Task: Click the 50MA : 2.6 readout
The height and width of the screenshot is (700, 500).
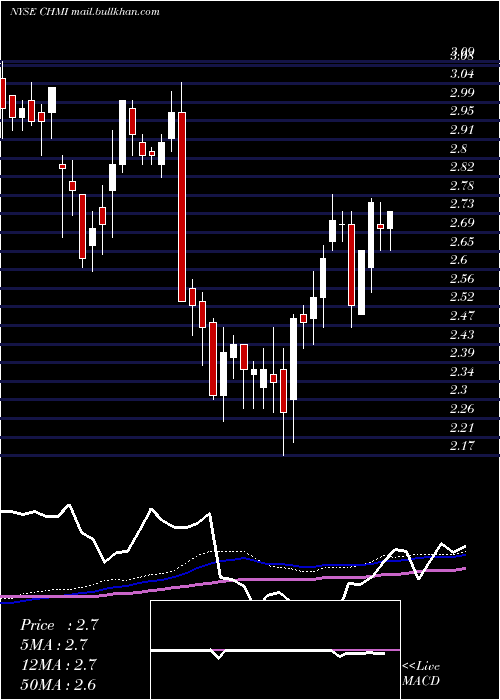Action: coord(58,684)
